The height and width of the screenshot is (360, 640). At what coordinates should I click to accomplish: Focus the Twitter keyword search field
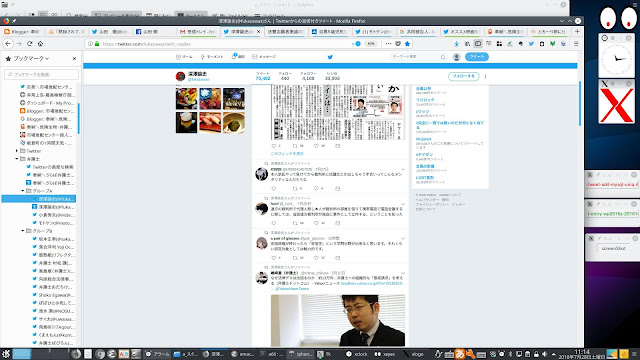click(418, 57)
